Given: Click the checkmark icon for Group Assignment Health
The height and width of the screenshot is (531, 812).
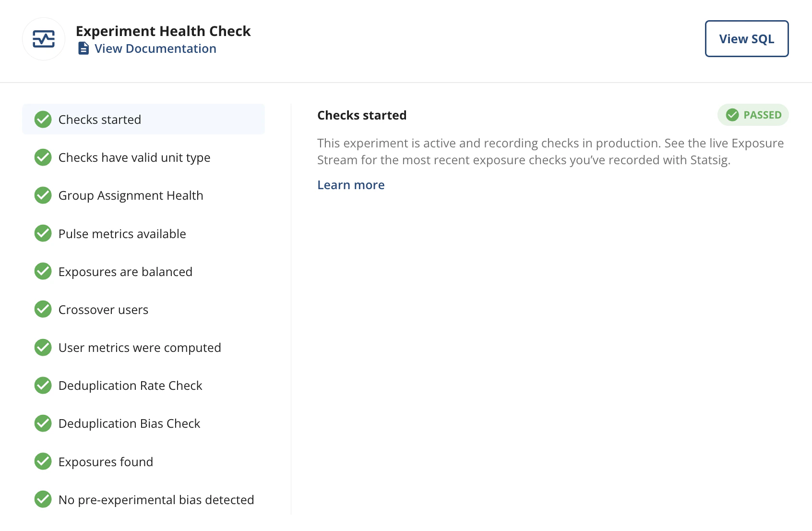Looking at the screenshot, I should tap(43, 195).
